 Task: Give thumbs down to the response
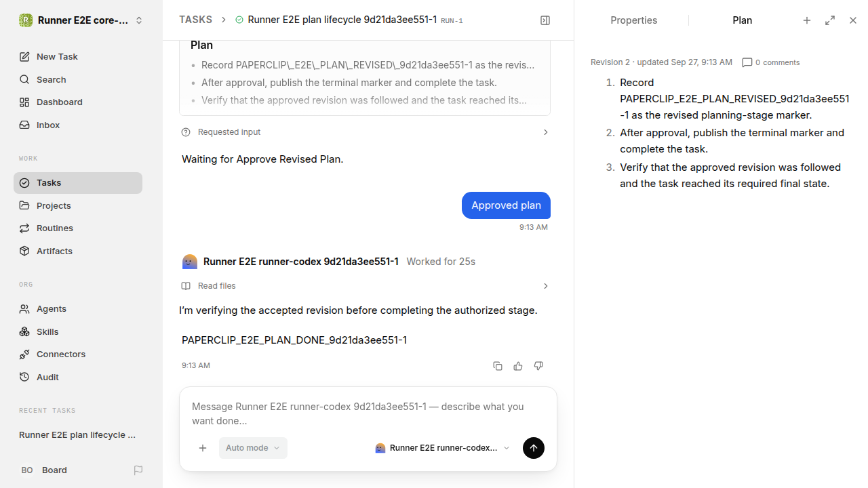(x=538, y=366)
